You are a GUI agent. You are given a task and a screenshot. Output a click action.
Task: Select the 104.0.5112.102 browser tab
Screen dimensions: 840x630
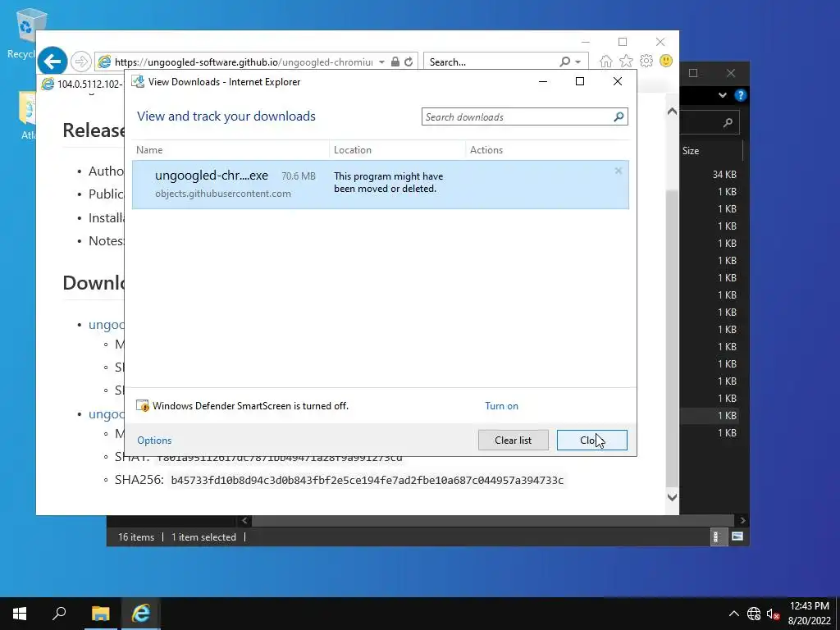click(82, 84)
